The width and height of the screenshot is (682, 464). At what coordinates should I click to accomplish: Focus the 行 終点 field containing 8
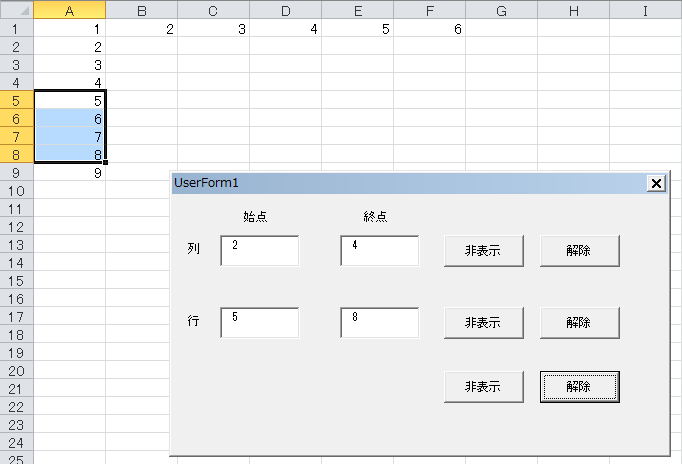[x=379, y=323]
